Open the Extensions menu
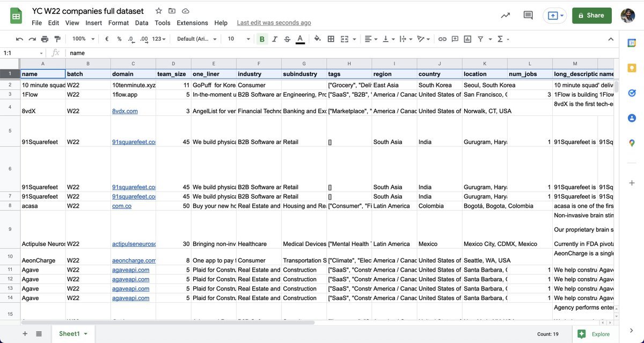 pos(193,23)
